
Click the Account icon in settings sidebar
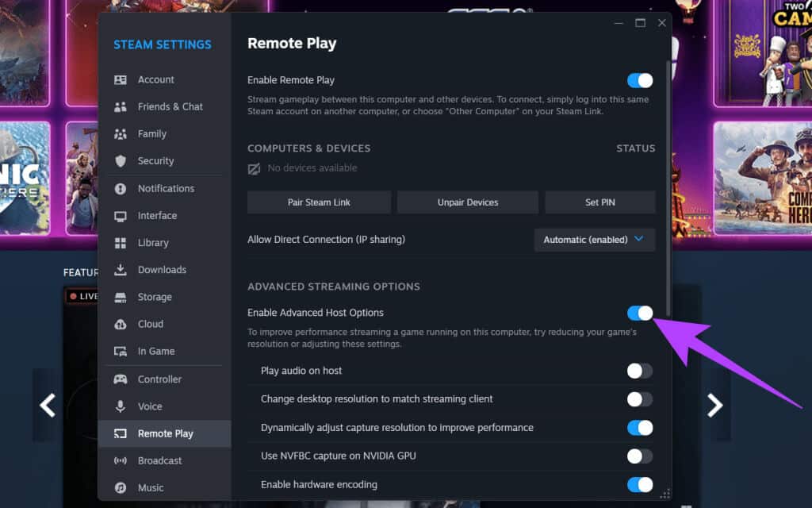[121, 80]
